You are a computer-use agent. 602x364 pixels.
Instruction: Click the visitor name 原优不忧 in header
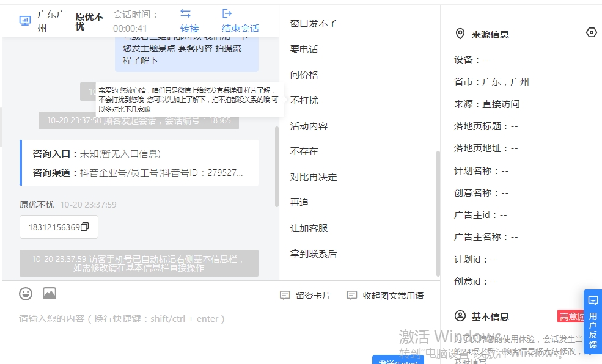(x=89, y=21)
